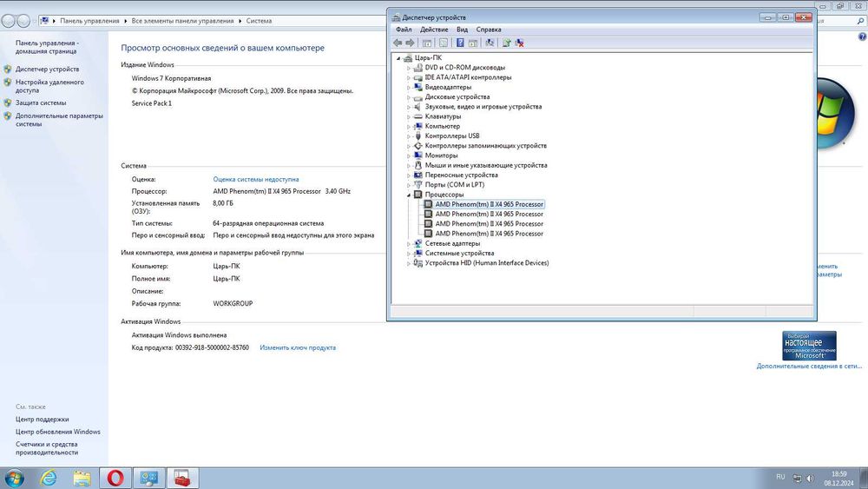
Task: Click the Оценка системы недоступна link
Action: [256, 180]
